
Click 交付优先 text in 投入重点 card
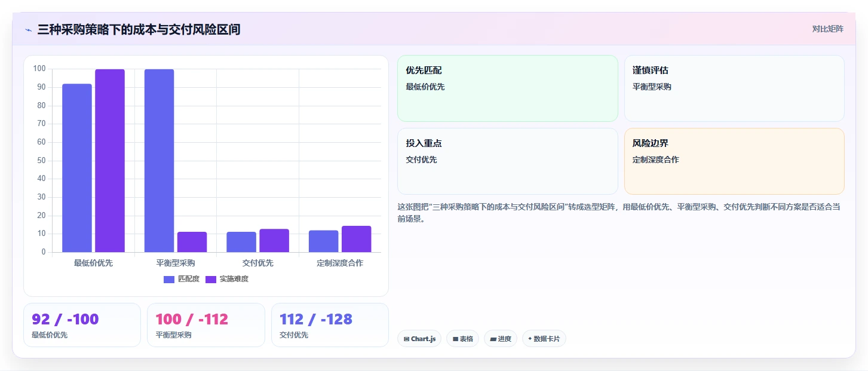[x=421, y=160]
